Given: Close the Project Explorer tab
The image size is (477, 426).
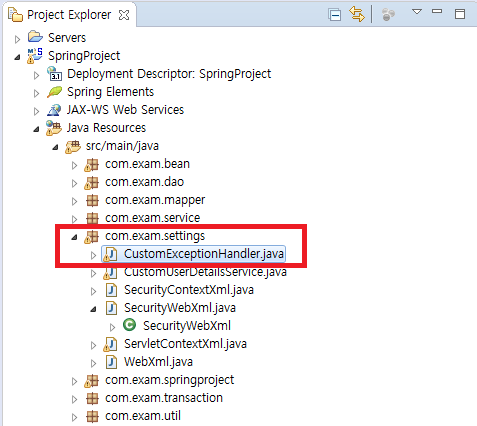Looking at the screenshot, I should click(x=124, y=15).
